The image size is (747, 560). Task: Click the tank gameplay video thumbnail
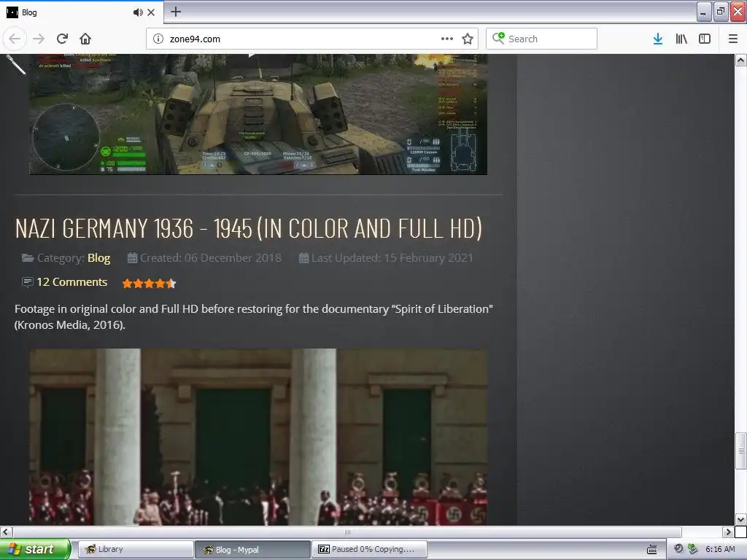(x=258, y=114)
